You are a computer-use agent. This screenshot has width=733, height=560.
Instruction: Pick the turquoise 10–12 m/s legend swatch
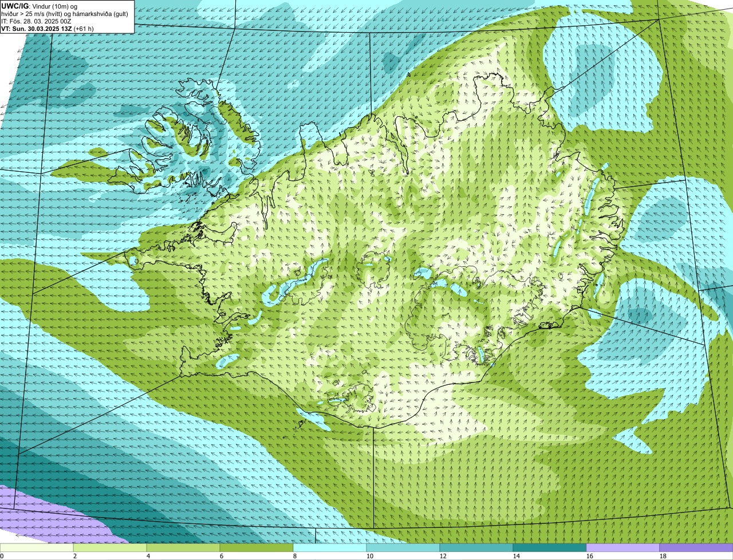[x=403, y=547]
